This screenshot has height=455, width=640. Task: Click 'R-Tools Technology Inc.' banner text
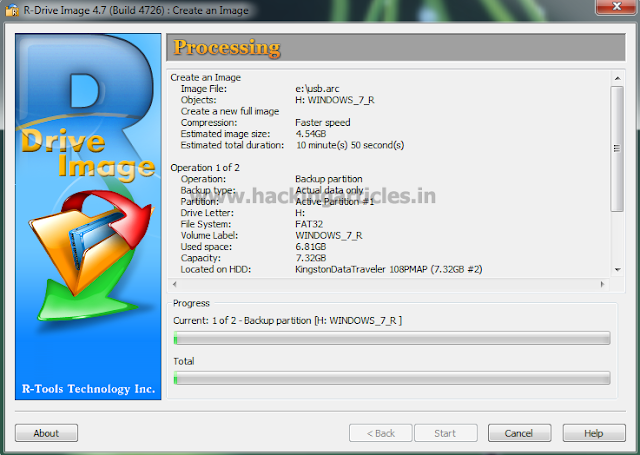pos(88,389)
